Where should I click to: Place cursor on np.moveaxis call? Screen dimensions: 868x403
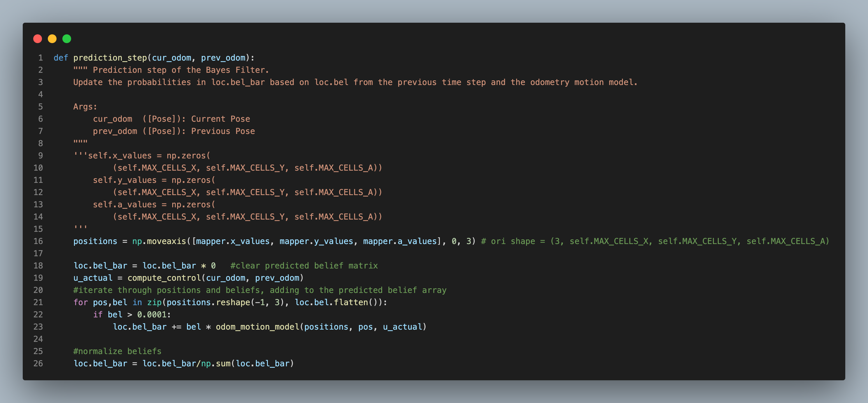pyautogui.click(x=159, y=241)
